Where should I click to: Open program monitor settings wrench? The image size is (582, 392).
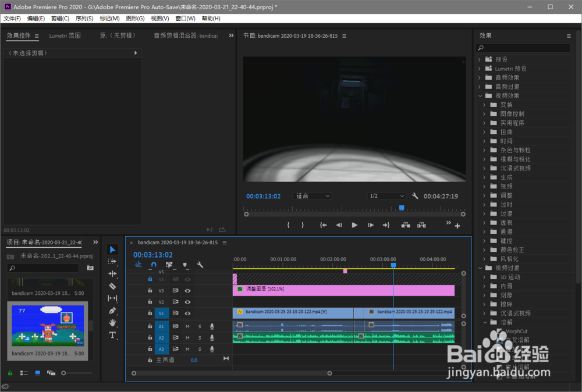tap(415, 196)
